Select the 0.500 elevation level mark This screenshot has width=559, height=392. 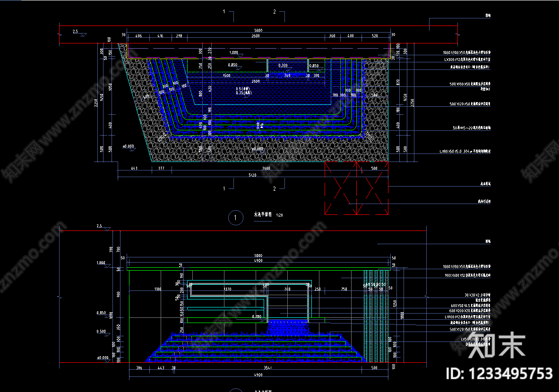[101, 332]
